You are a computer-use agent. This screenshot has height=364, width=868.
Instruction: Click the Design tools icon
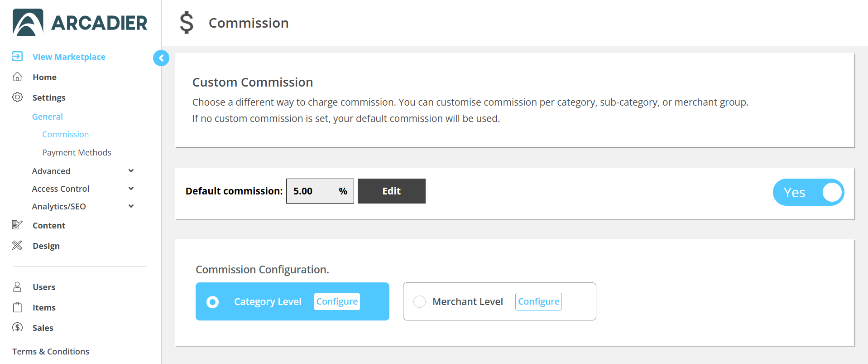17,245
